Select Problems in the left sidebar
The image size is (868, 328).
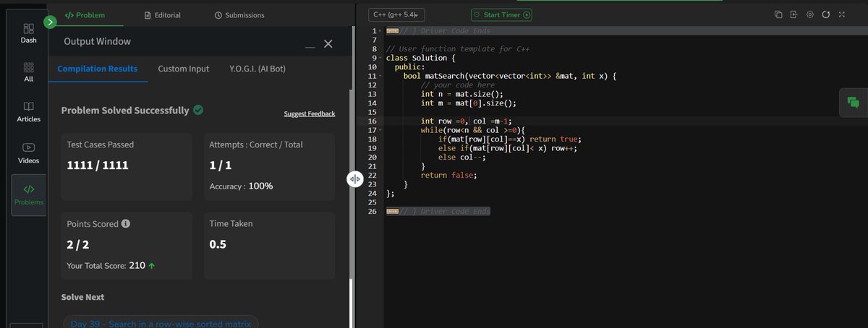point(29,194)
